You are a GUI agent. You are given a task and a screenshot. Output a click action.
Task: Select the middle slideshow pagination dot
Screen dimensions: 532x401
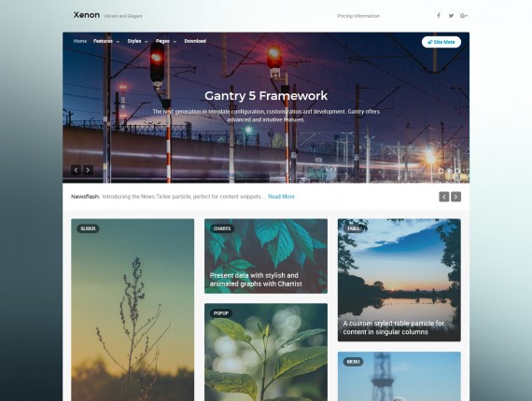point(449,172)
